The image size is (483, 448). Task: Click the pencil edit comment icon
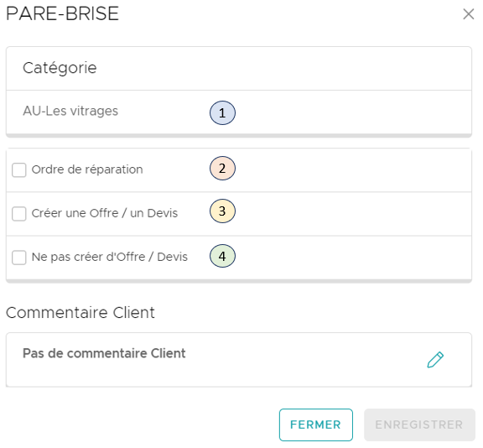pos(435,360)
